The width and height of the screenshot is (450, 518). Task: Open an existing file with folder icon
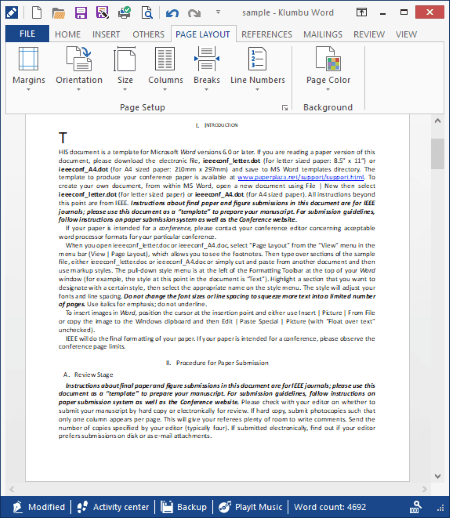point(58,13)
